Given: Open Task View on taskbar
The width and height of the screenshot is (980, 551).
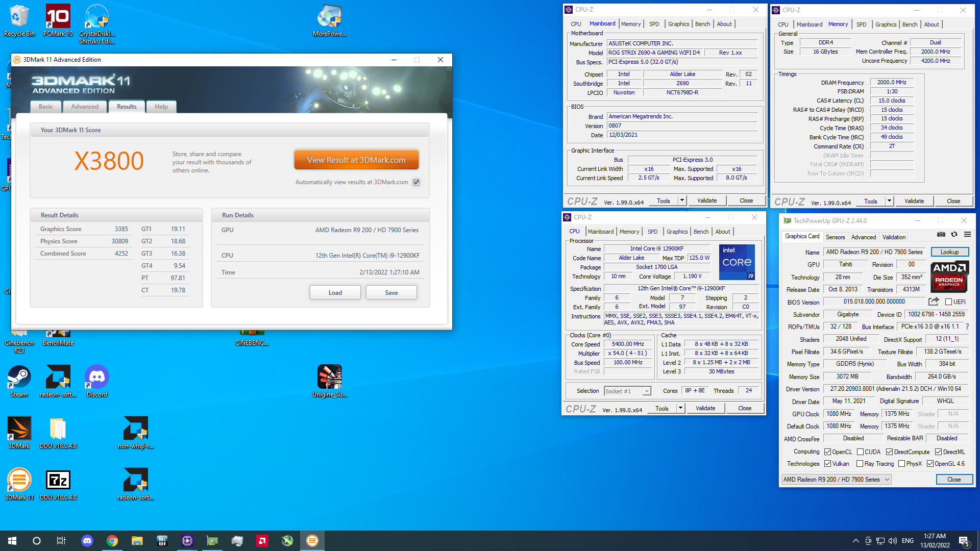Looking at the screenshot, I should click(61, 541).
